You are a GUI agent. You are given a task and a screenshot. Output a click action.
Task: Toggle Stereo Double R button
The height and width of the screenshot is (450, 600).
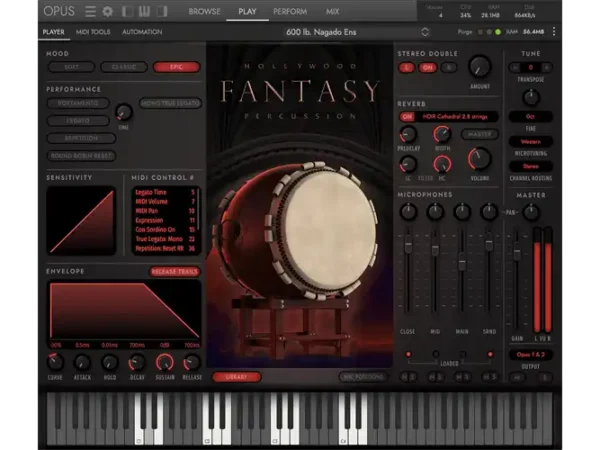(x=449, y=68)
